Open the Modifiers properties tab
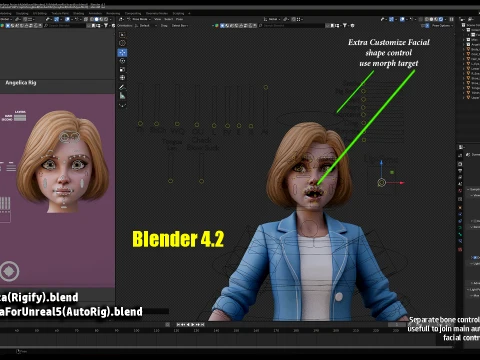 pyautogui.click(x=460, y=214)
